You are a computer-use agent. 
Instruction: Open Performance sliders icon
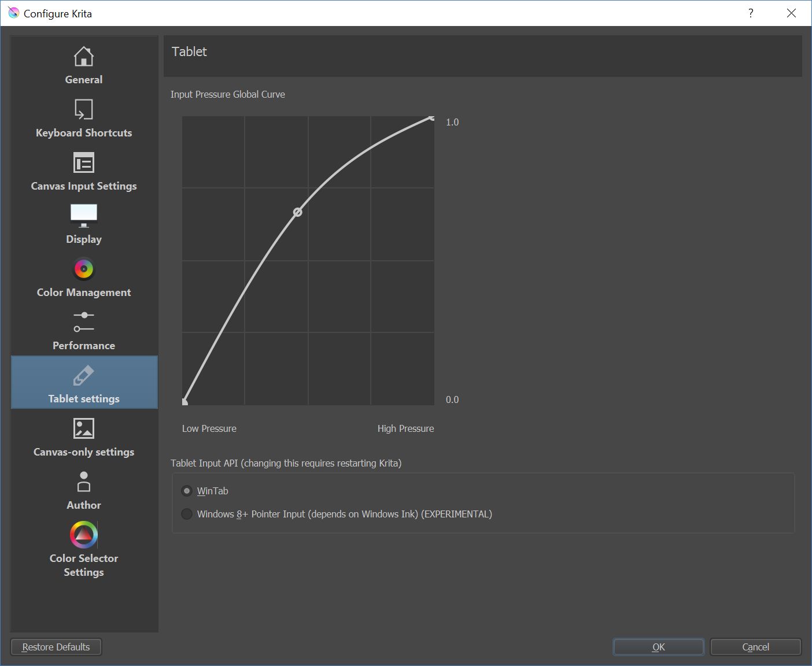(84, 322)
